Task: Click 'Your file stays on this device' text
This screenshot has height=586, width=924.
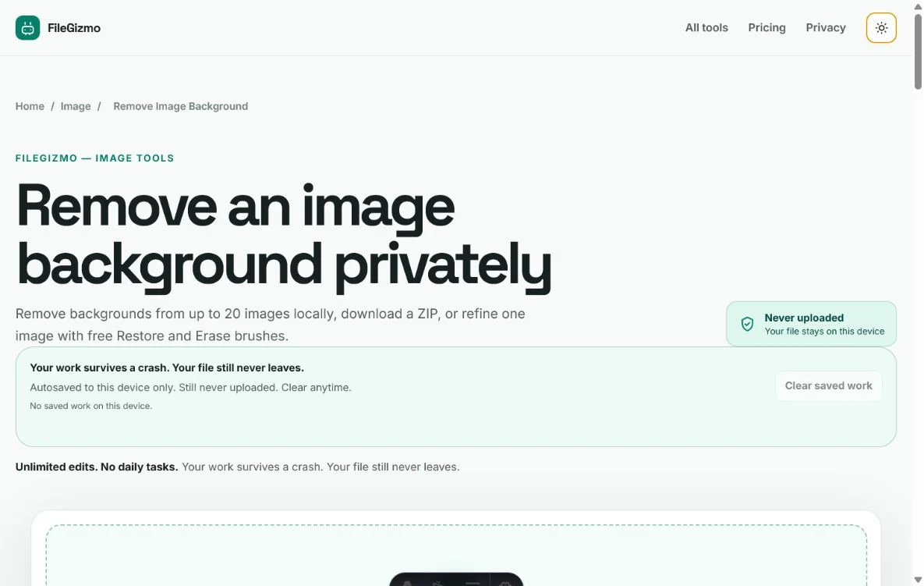Action: click(824, 332)
